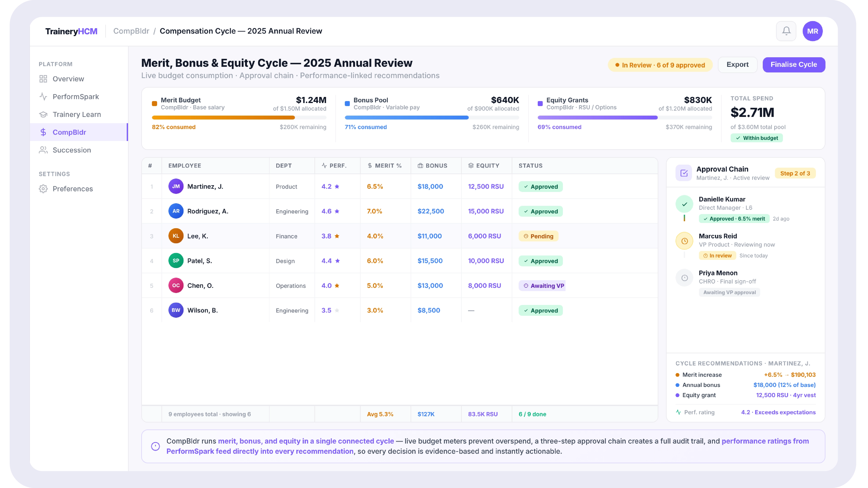Click the $22,500 bonus value
The image size is (868, 488).
[x=431, y=211]
